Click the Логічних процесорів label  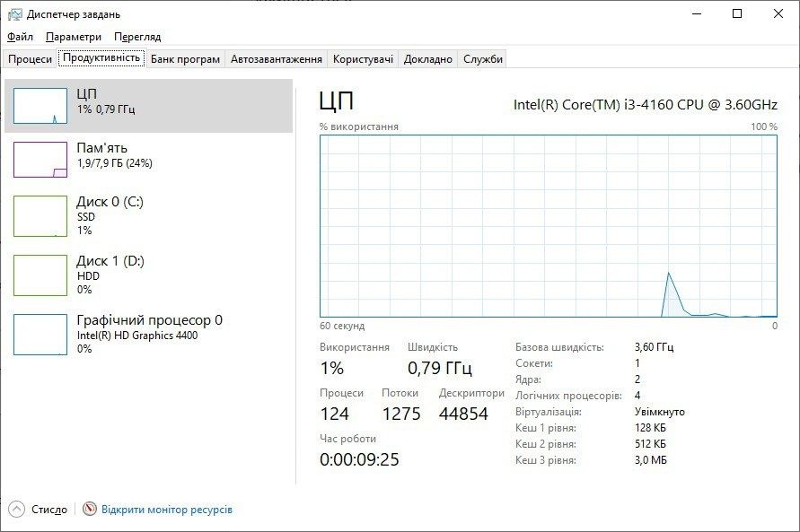coord(569,396)
